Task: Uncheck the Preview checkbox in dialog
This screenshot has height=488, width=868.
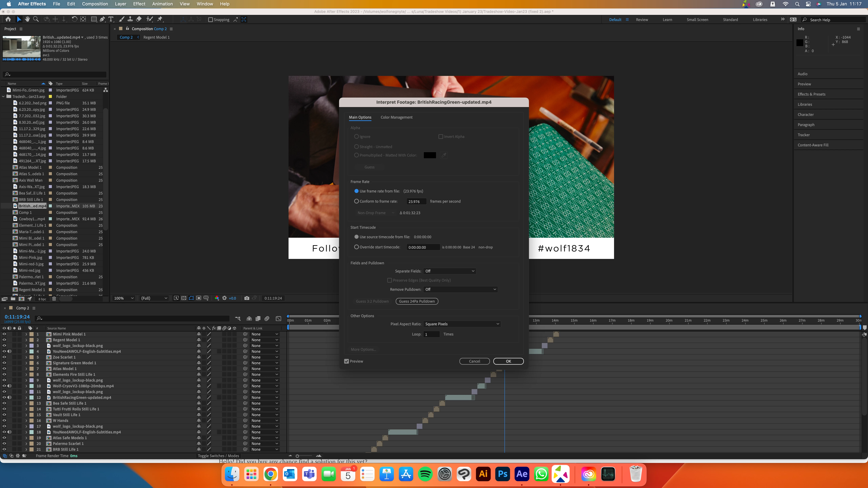Action: click(x=346, y=361)
